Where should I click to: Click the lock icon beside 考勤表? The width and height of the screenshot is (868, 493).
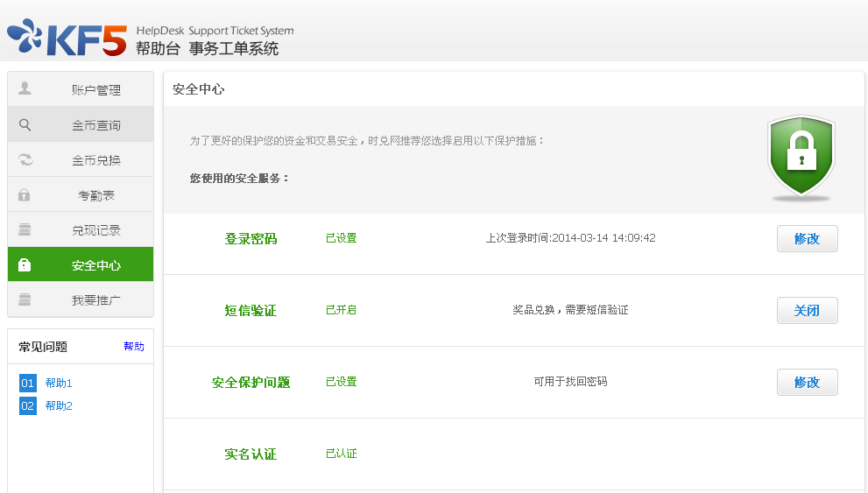[x=25, y=194]
